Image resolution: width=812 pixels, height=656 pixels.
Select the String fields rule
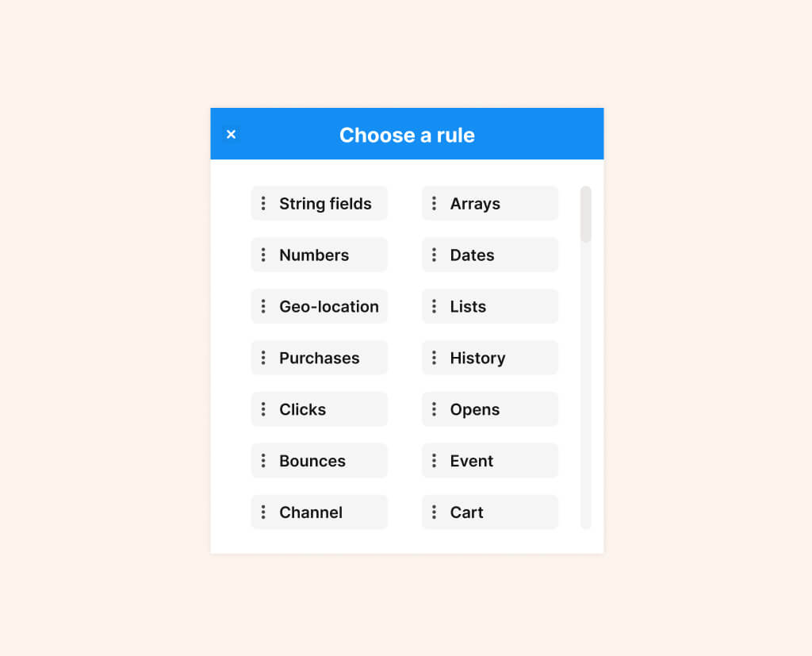coord(325,204)
